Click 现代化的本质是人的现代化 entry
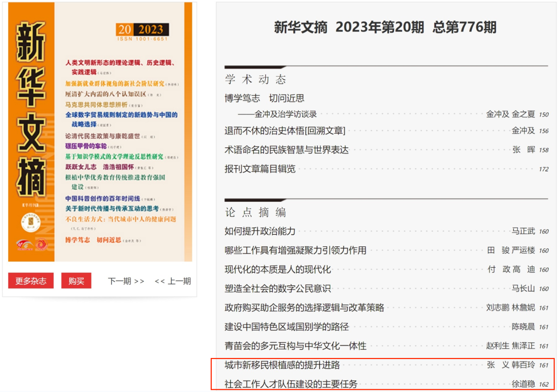Screen dimensions: 558x392 coord(278,270)
